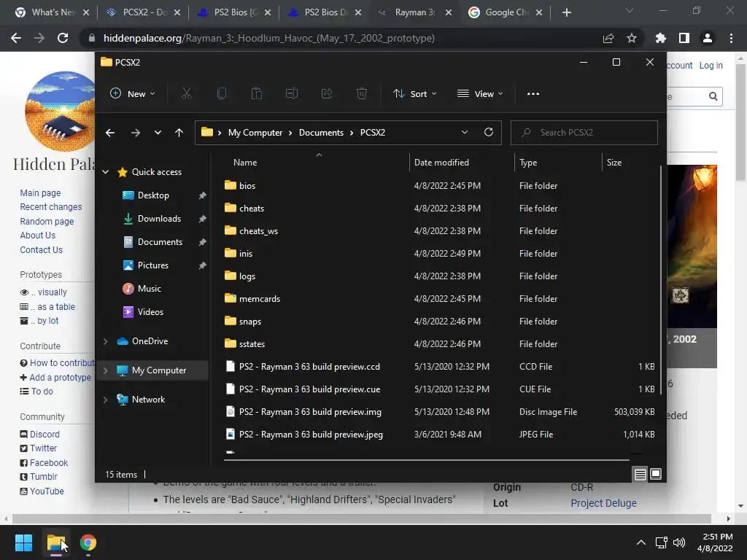Open Chrome extensions puzzle icon

pyautogui.click(x=661, y=38)
